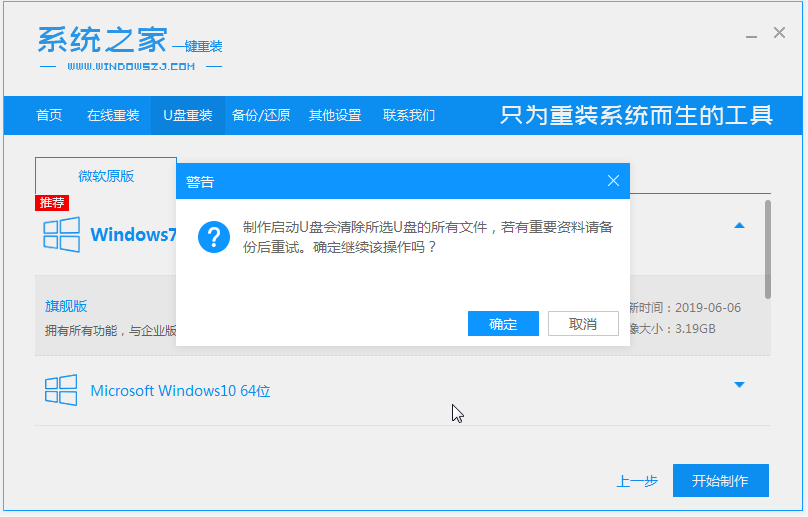Screen dimensions: 808x517
Task: Click the Windows7 system title text
Action: pyautogui.click(x=133, y=235)
